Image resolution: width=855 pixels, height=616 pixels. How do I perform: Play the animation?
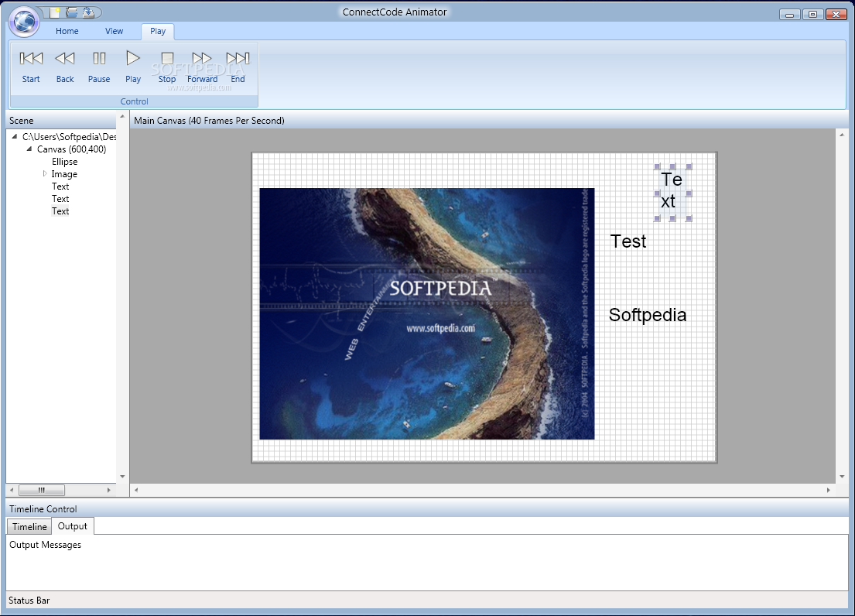coord(133,67)
